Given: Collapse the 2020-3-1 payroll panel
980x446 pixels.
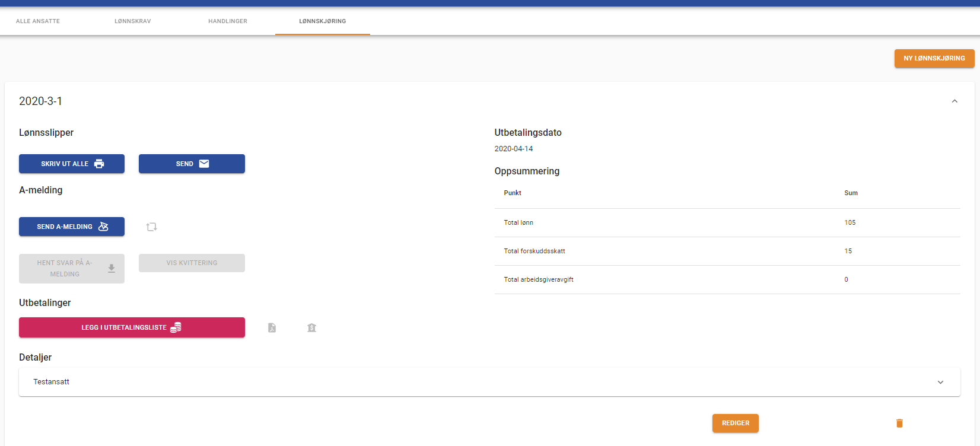Looking at the screenshot, I should tap(954, 101).
